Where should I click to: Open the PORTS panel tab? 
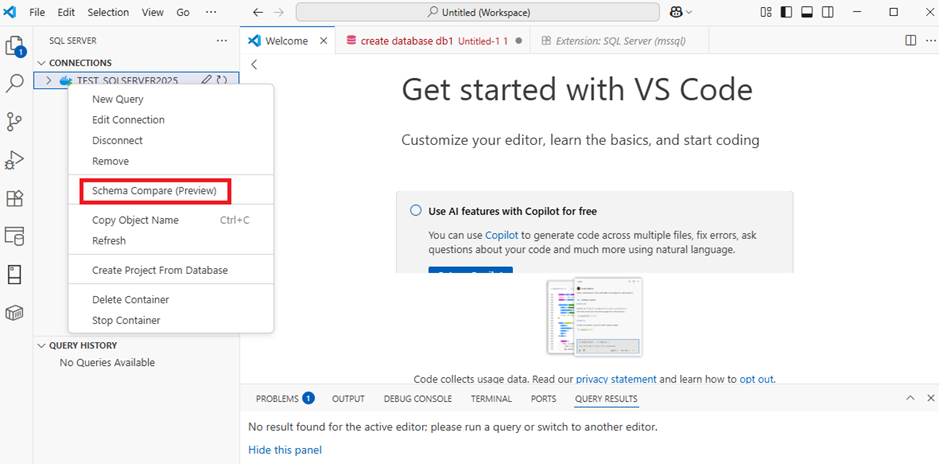point(544,398)
